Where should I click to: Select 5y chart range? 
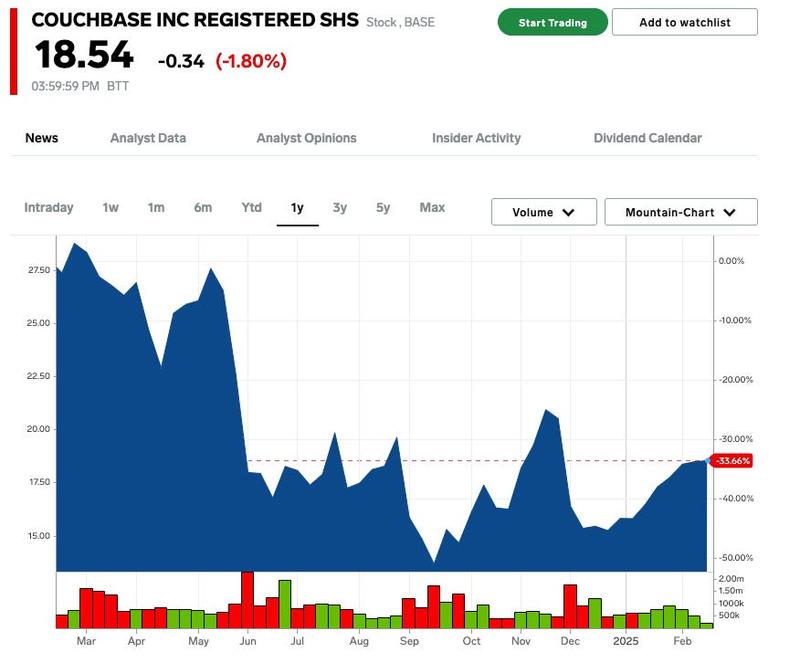[x=383, y=208]
